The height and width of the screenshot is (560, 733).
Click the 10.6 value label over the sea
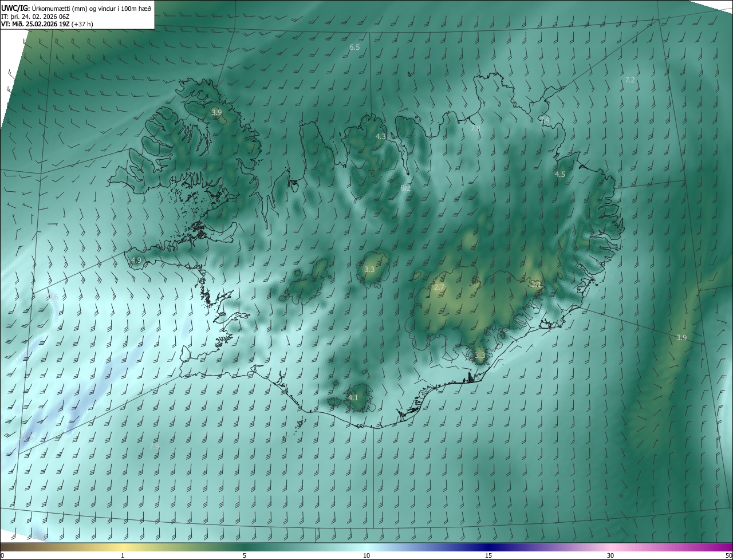click(x=52, y=297)
